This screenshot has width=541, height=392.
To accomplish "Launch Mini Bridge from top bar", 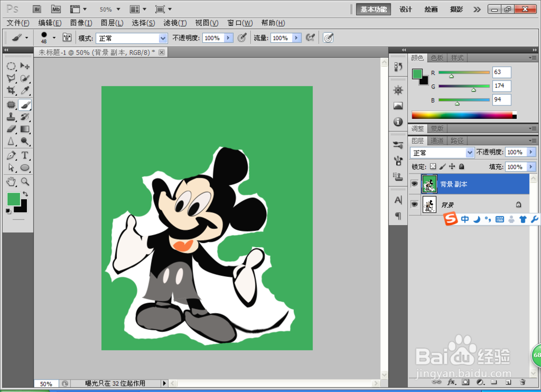I will 56,9.
